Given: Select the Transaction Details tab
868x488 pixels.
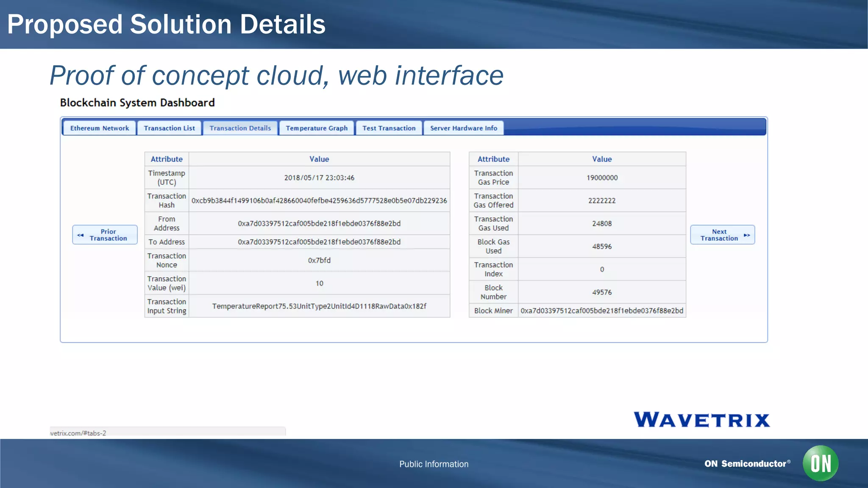Looking at the screenshot, I should tap(240, 128).
